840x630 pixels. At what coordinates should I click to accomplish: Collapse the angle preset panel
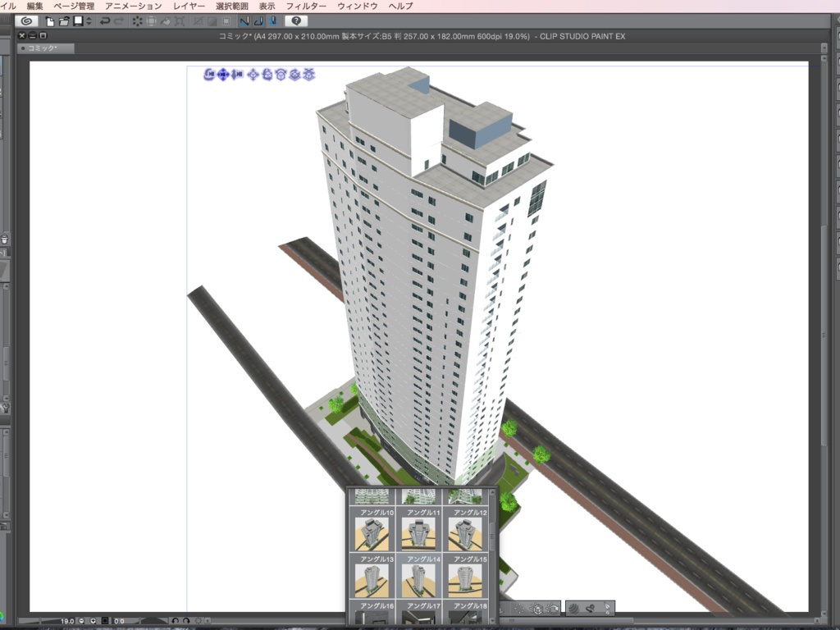click(x=492, y=491)
